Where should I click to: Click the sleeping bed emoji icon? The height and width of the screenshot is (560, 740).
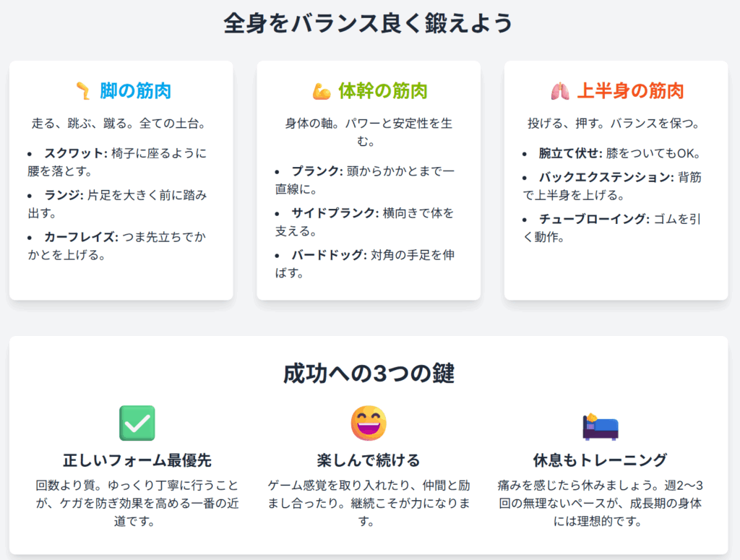600,425
